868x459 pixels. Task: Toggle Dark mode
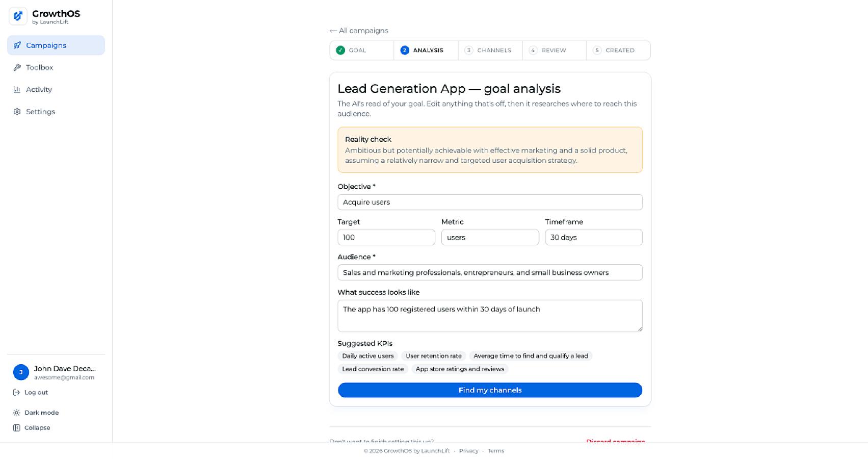[36, 413]
